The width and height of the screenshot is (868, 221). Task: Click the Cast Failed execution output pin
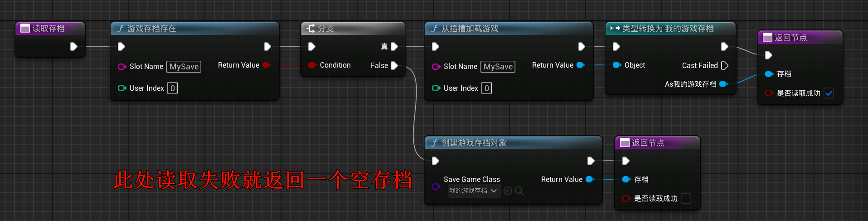pos(724,65)
